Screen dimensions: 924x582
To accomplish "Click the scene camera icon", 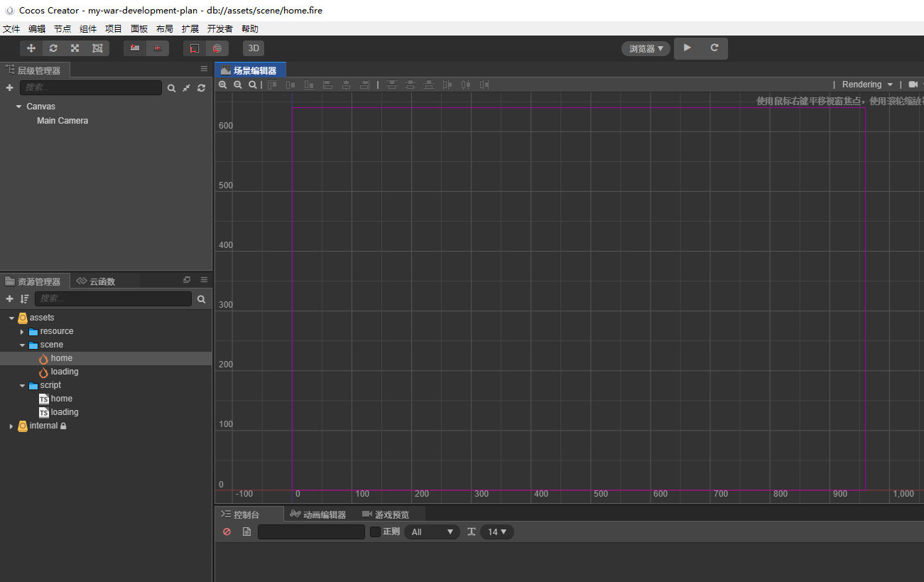I will click(x=913, y=85).
